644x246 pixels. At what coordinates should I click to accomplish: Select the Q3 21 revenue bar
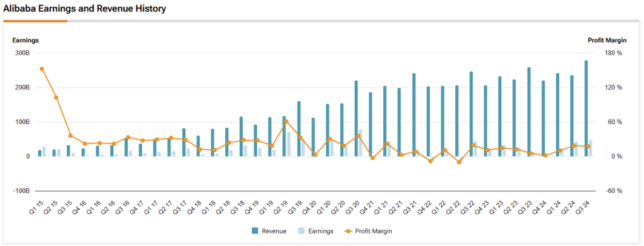pyautogui.click(x=414, y=115)
